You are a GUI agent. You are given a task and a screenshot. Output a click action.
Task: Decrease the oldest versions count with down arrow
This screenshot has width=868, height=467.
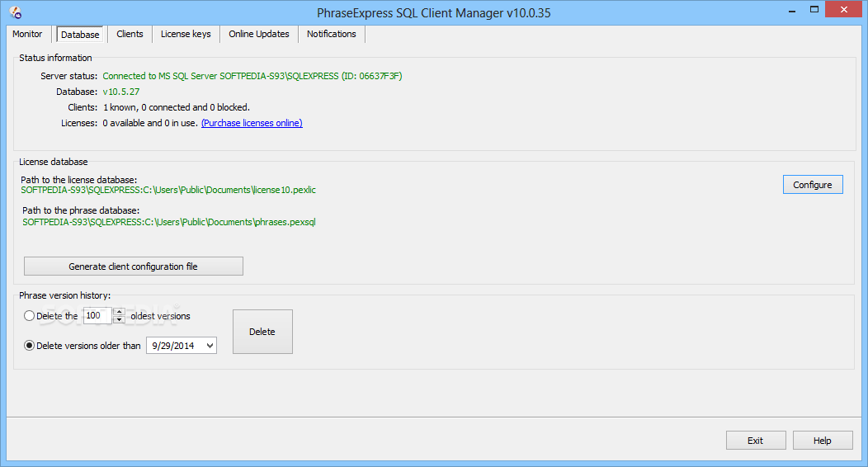119,320
